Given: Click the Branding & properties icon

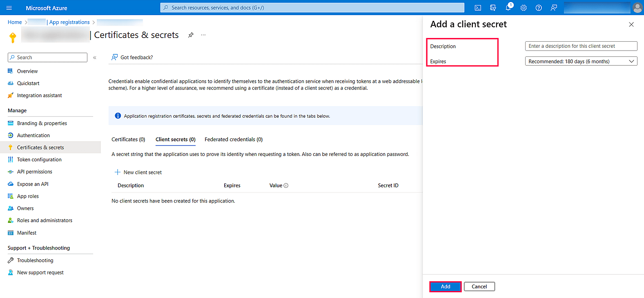Looking at the screenshot, I should tap(11, 123).
